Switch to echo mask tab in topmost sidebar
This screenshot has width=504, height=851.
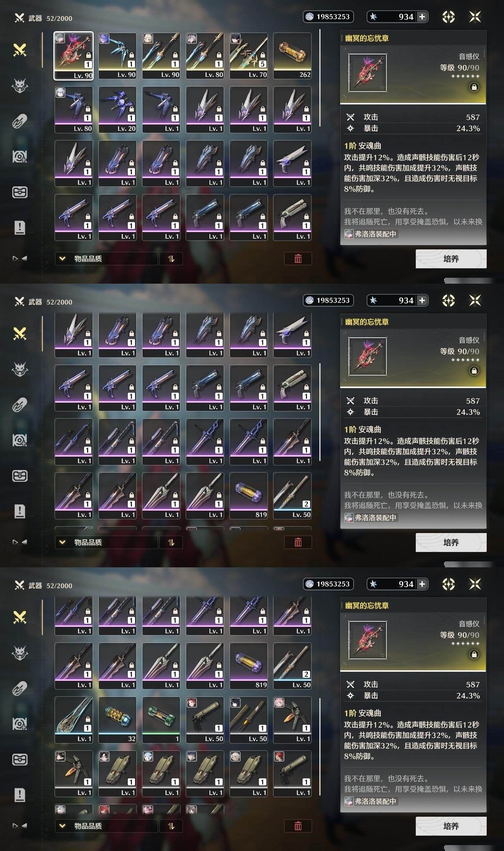(x=20, y=85)
